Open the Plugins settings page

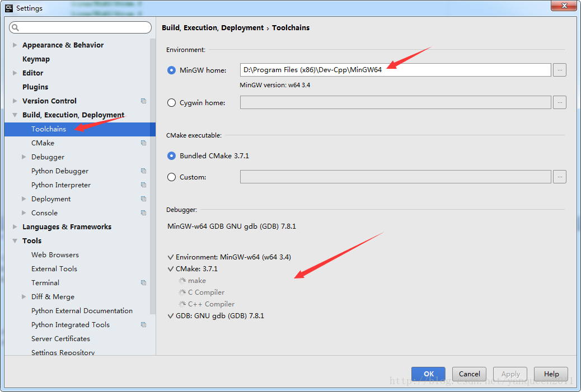[x=35, y=87]
